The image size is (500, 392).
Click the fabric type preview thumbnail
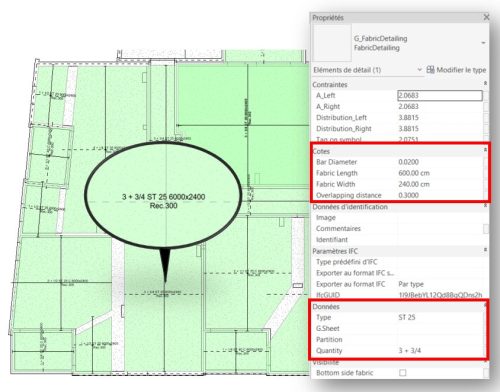(332, 43)
